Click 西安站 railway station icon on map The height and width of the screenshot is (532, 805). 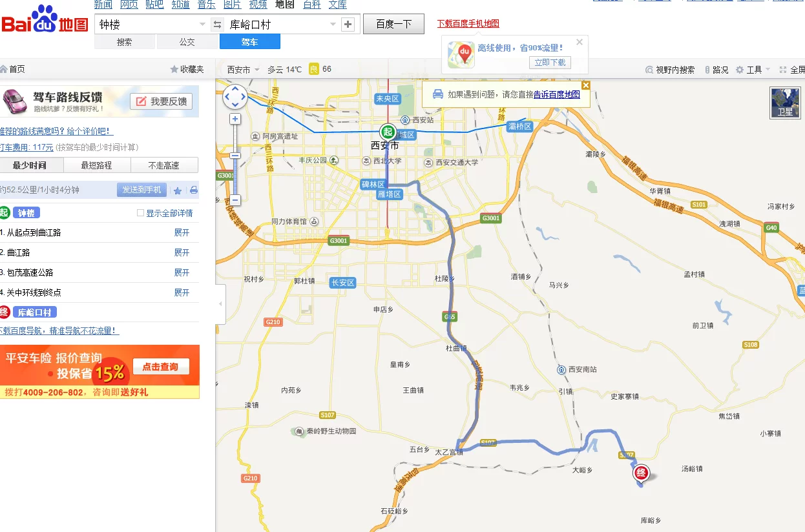405,119
